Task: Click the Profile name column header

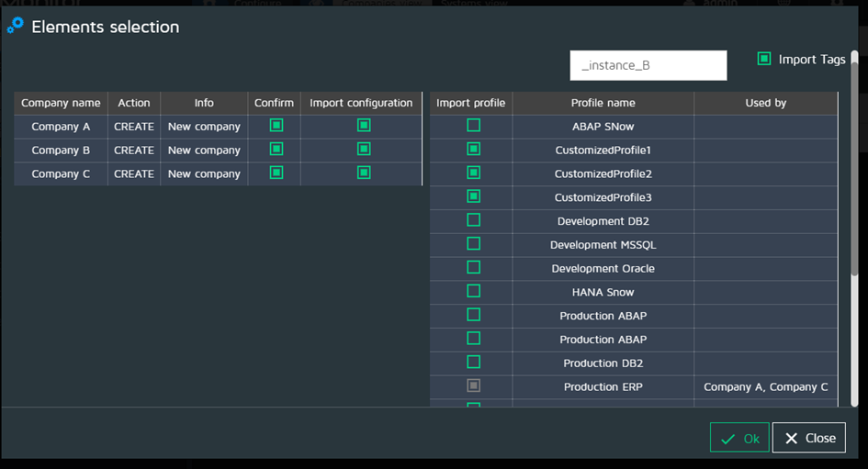Action: [603, 103]
